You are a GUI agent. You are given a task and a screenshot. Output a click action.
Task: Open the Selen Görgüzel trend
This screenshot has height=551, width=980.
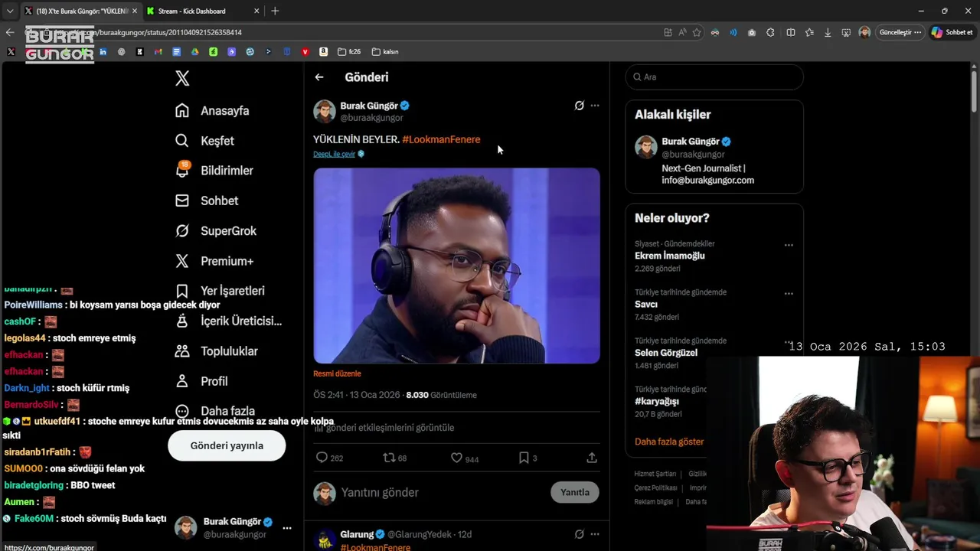(x=666, y=353)
